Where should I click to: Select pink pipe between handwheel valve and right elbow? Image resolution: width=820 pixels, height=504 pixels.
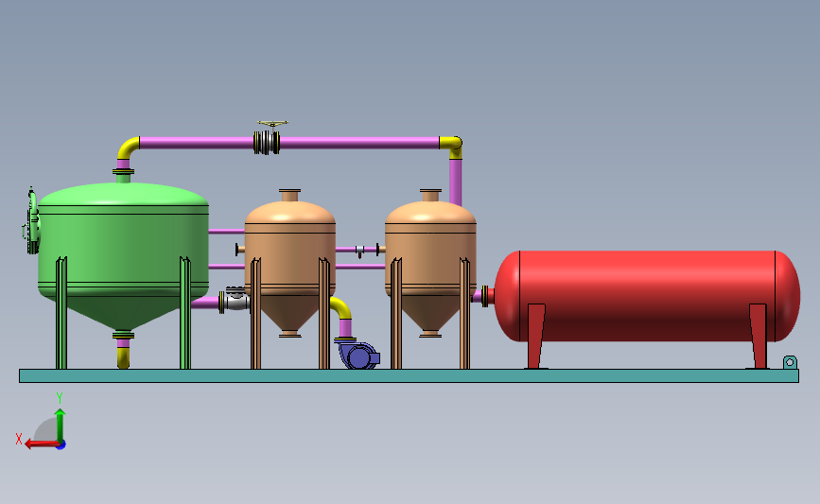click(x=359, y=142)
